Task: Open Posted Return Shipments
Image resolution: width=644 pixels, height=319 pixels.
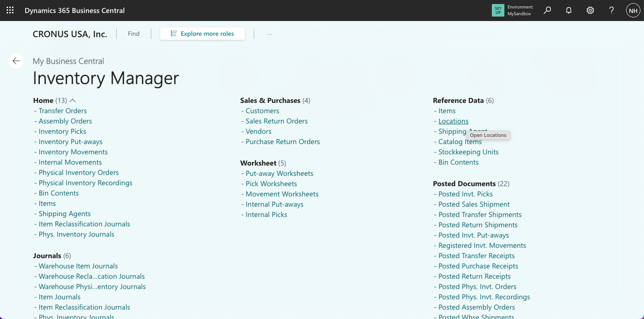Action: (x=478, y=225)
